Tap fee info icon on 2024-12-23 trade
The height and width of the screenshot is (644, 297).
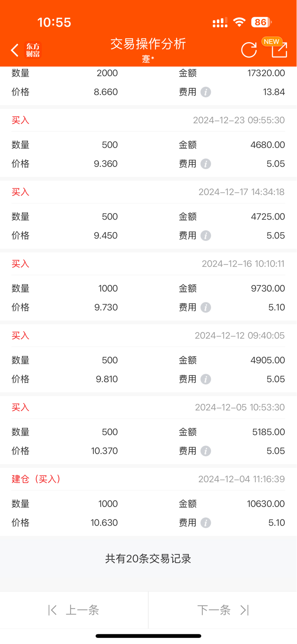point(206,164)
